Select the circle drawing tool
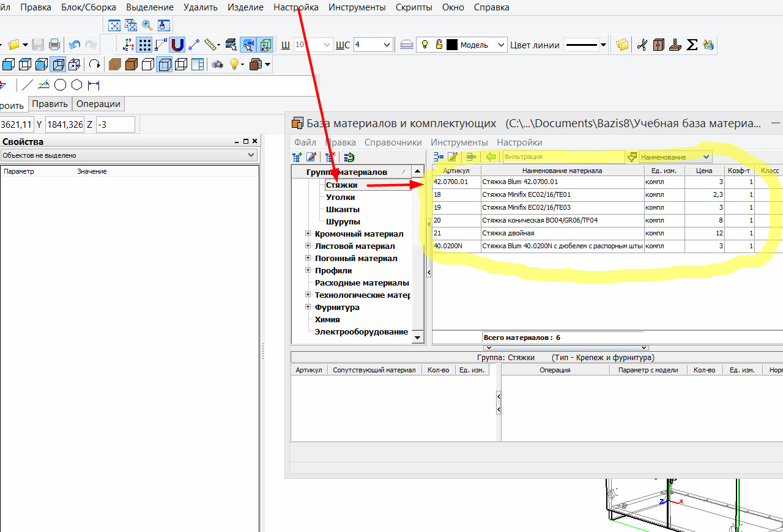 pyautogui.click(x=60, y=84)
